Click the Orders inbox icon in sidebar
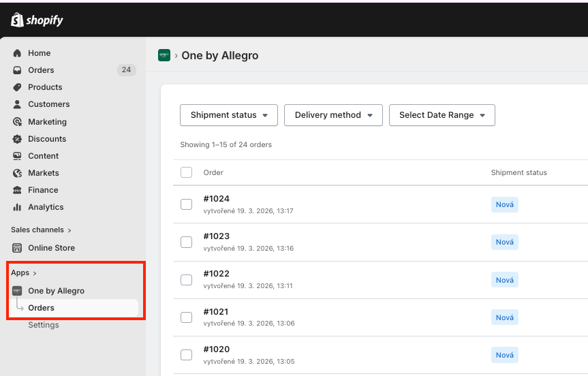The height and width of the screenshot is (376, 588). (17, 70)
